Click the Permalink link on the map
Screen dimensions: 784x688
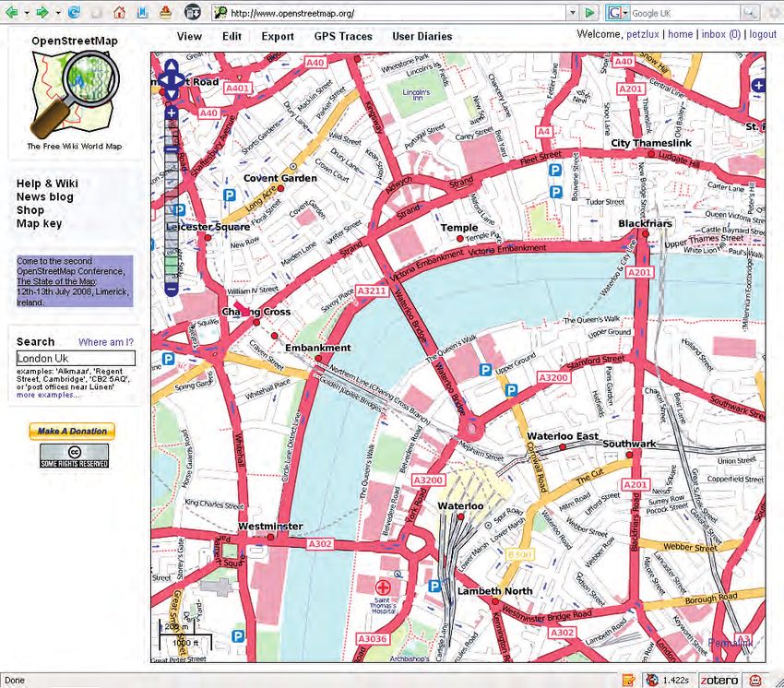731,643
